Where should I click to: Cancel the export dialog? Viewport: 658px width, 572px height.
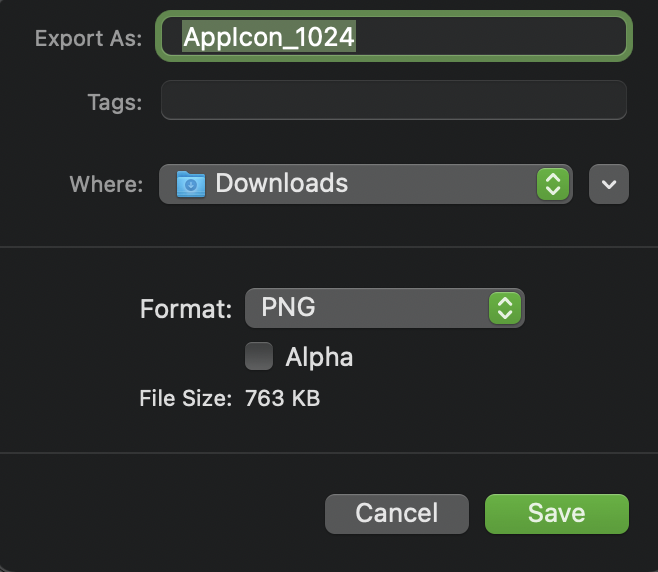tap(397, 514)
